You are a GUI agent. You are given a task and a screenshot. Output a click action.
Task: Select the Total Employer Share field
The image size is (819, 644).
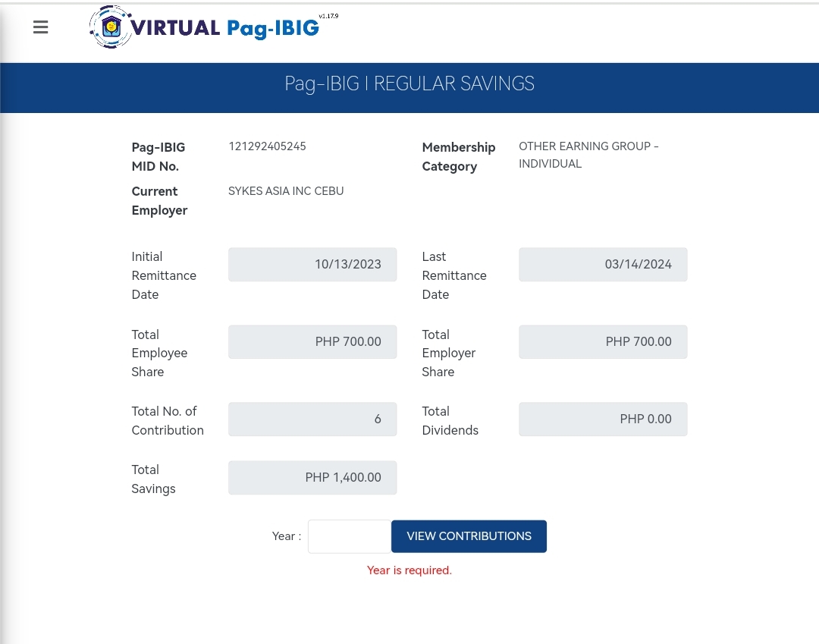tap(603, 342)
